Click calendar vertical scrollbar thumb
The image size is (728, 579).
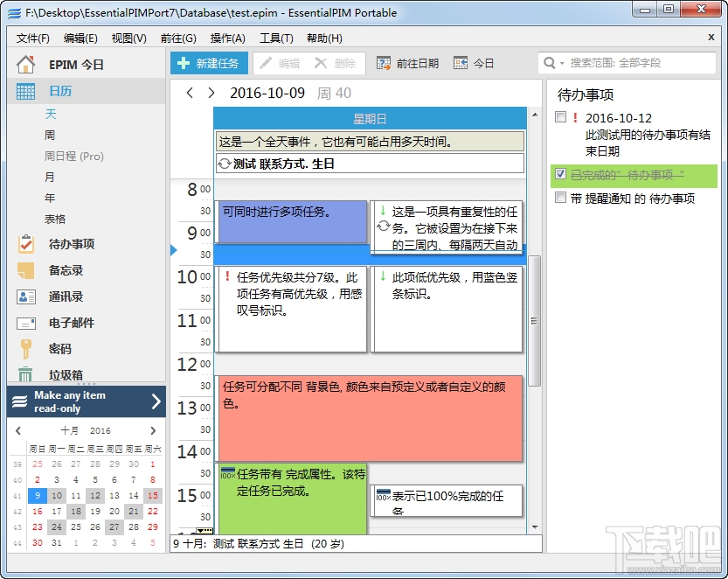click(x=534, y=321)
